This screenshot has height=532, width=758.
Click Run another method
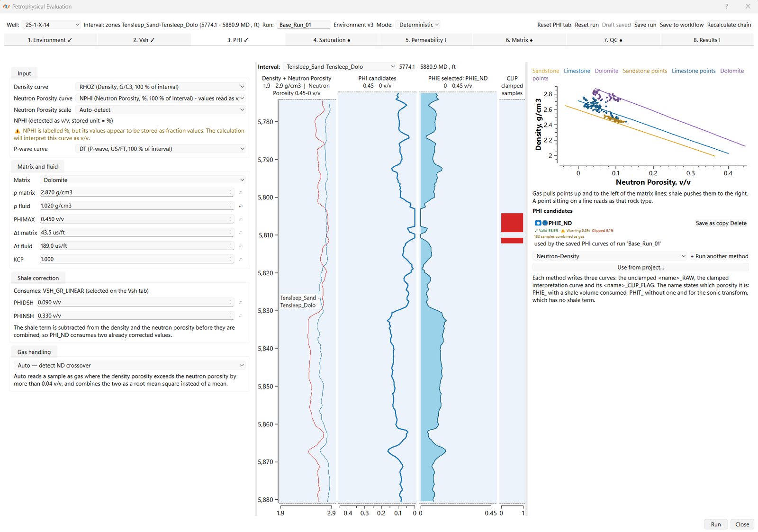(x=719, y=256)
